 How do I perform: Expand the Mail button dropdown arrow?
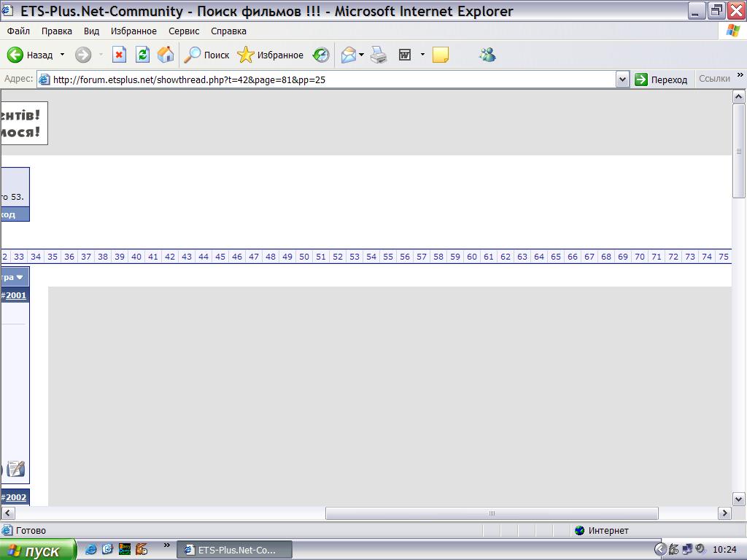[x=362, y=55]
